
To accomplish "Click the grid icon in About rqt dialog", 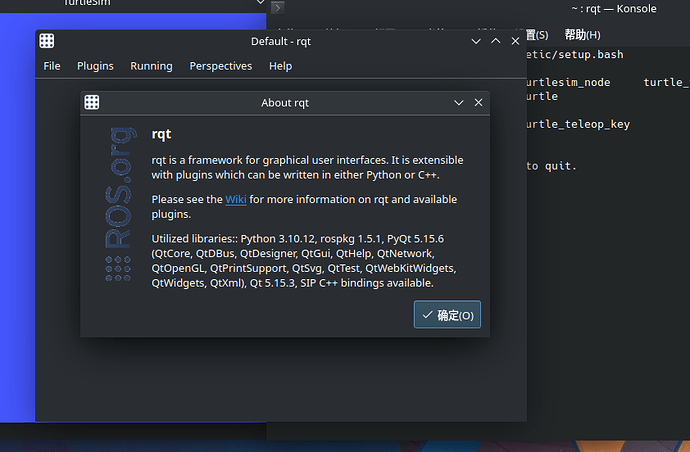I will (x=92, y=102).
